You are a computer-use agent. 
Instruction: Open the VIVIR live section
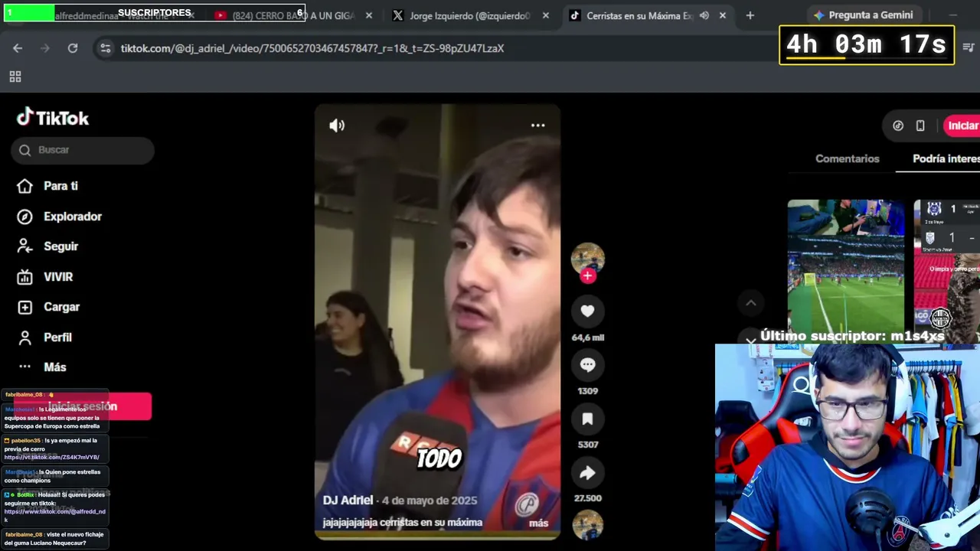[45, 277]
